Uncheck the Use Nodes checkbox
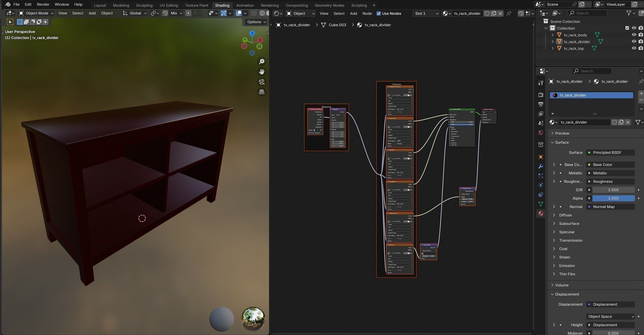 pyautogui.click(x=379, y=13)
